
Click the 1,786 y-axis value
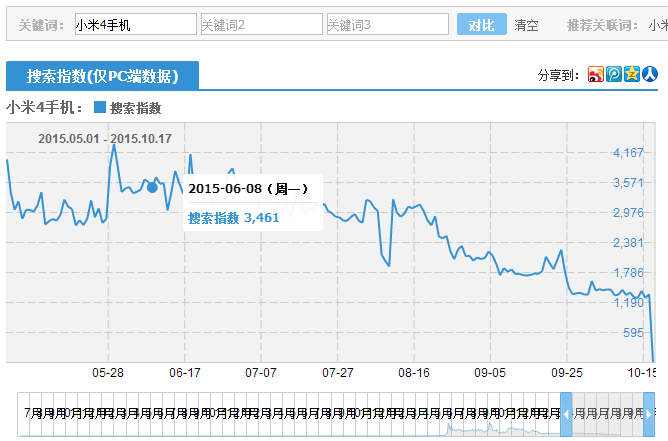click(628, 273)
